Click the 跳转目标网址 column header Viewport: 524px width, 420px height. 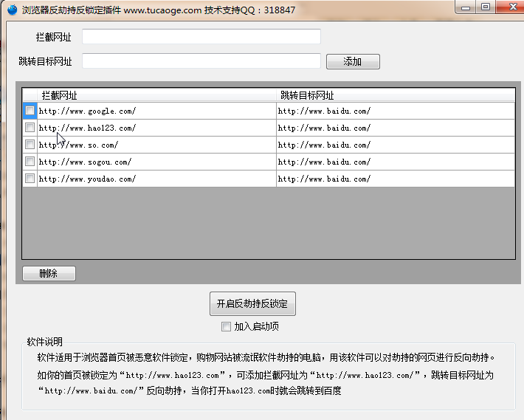(x=396, y=95)
